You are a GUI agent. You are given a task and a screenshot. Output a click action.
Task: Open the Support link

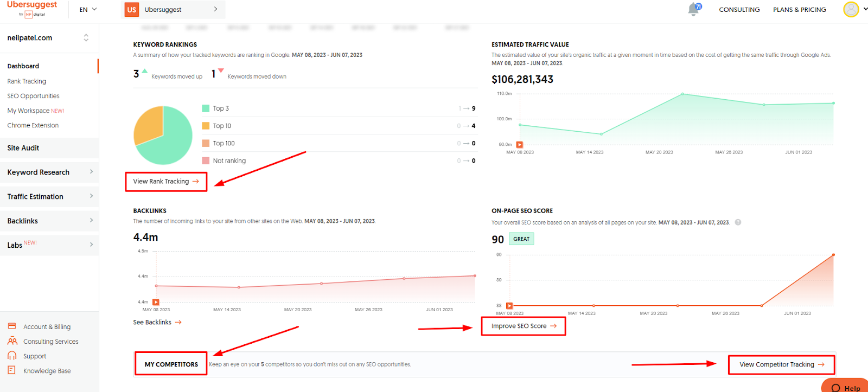tap(35, 356)
